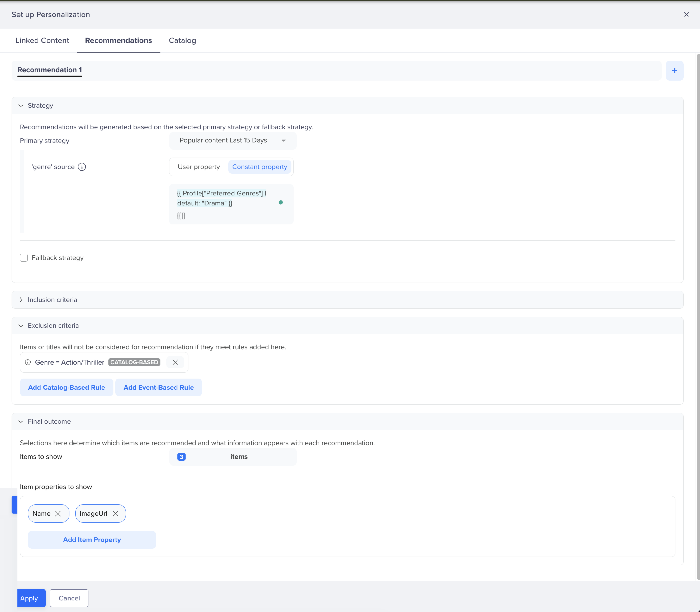
Task: Click the 'Item properties to show' label
Action: tap(56, 487)
